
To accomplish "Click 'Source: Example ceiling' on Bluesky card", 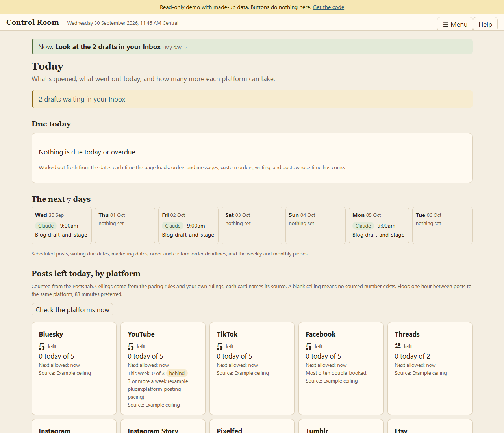I will pyautogui.click(x=65, y=373).
